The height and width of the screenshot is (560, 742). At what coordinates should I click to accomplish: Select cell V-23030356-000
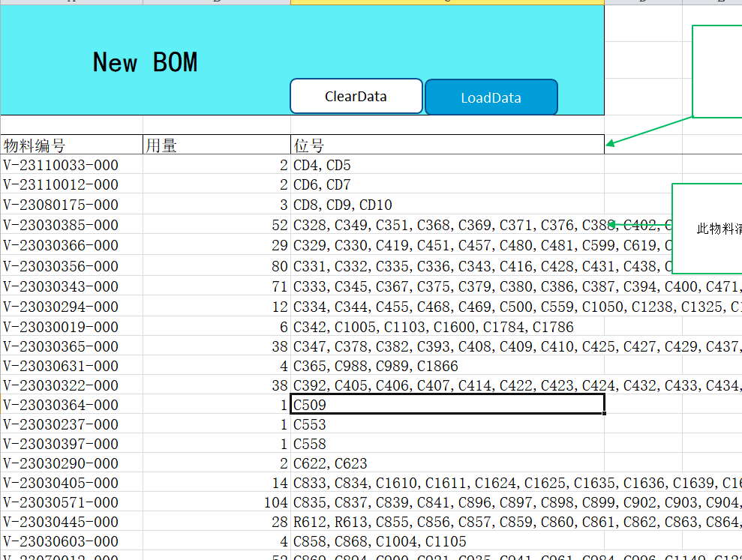coord(71,266)
